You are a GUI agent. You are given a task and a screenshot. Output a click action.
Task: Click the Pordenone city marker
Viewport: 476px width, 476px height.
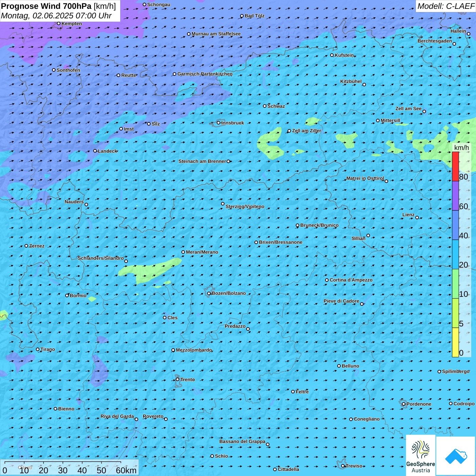[404, 404]
